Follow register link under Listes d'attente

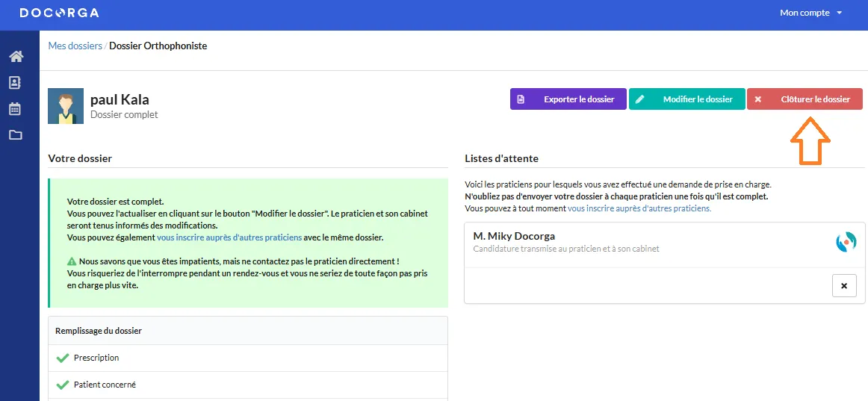pos(639,208)
